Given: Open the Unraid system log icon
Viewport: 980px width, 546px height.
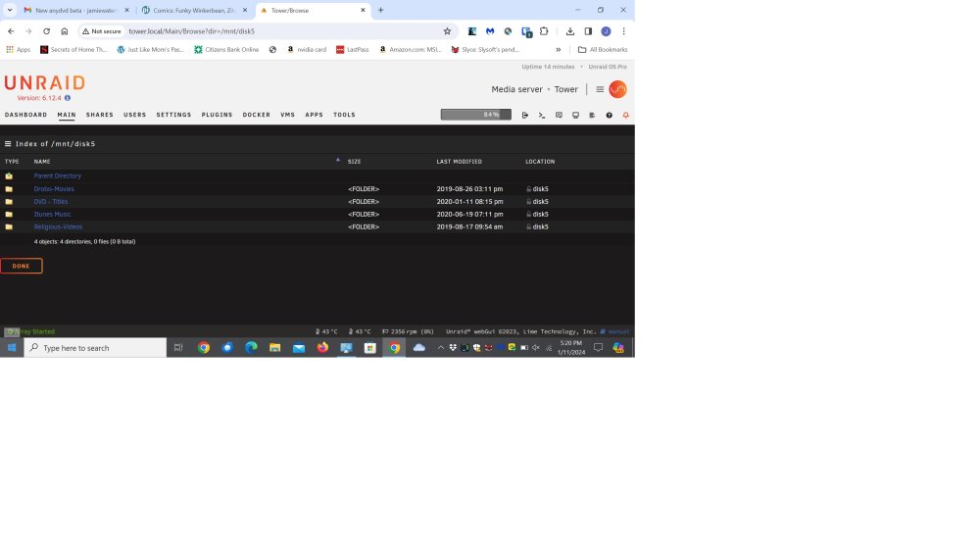Looking at the screenshot, I should (x=592, y=115).
